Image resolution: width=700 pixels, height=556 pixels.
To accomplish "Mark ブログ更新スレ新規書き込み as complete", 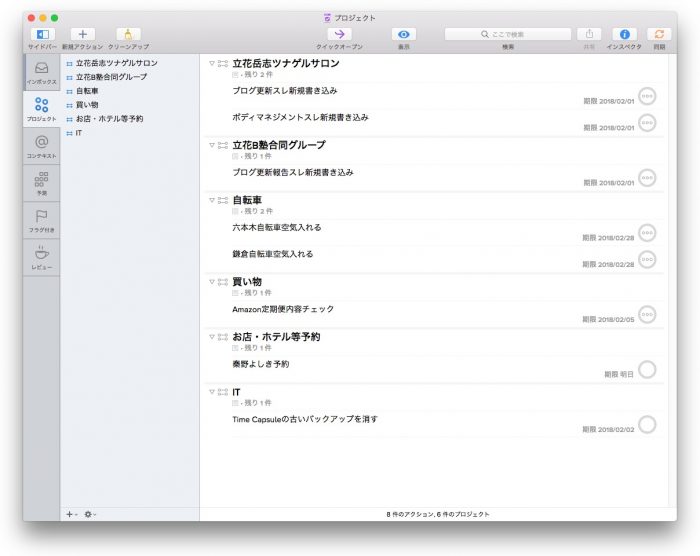I will [x=647, y=95].
